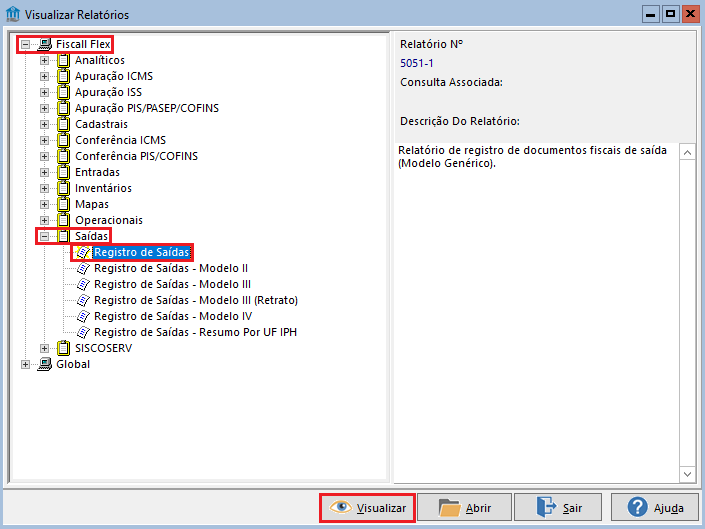
Task: Collapse the Fiscall Flex root node
Action: (x=26, y=44)
